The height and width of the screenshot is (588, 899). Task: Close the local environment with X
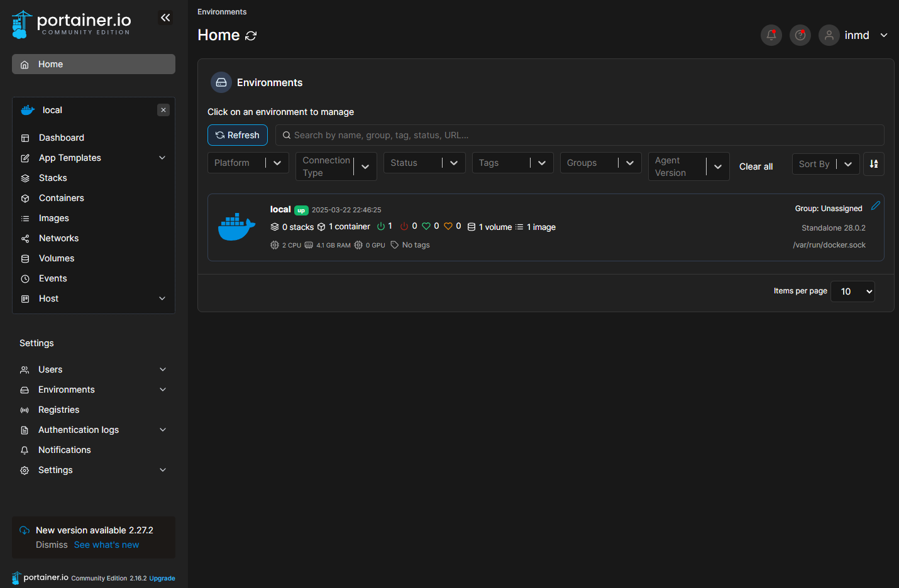tap(163, 110)
